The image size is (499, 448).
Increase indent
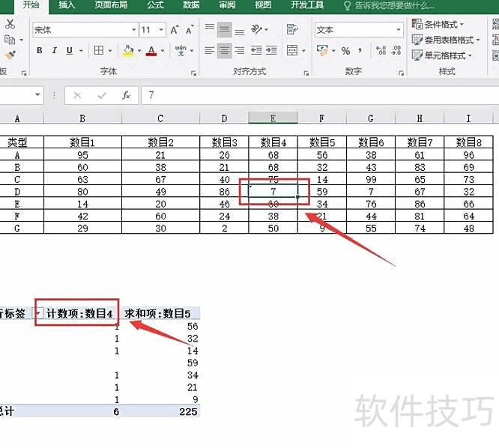pos(271,50)
